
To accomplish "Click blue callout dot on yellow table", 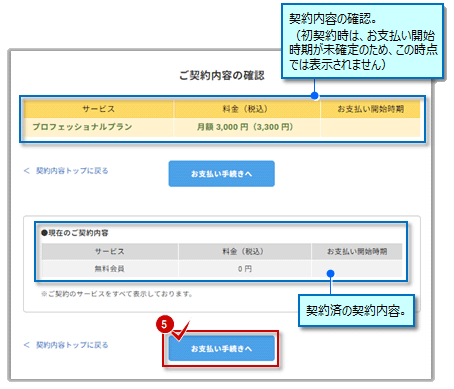I will coord(314,96).
